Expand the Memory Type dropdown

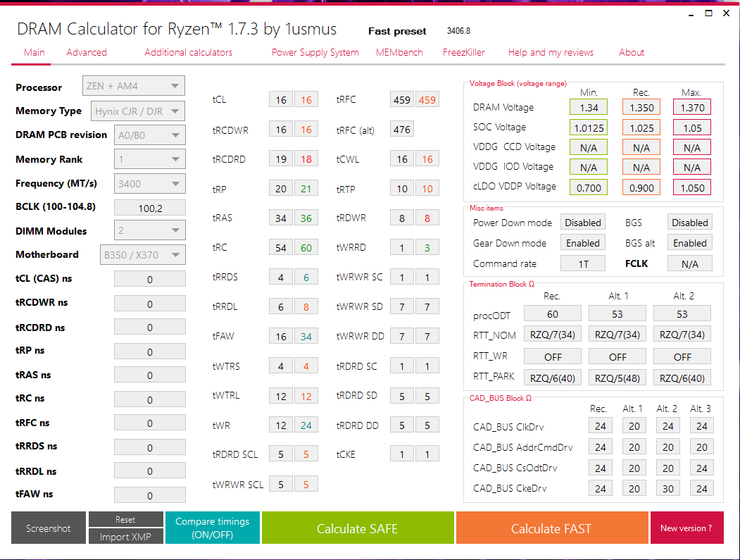pyautogui.click(x=138, y=111)
